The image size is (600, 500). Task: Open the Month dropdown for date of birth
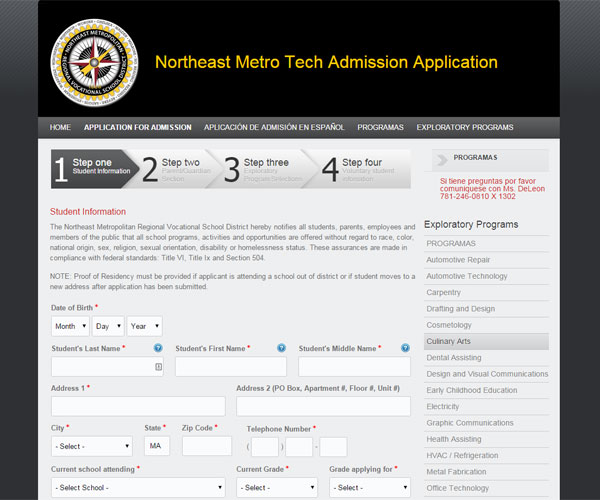[x=70, y=326]
